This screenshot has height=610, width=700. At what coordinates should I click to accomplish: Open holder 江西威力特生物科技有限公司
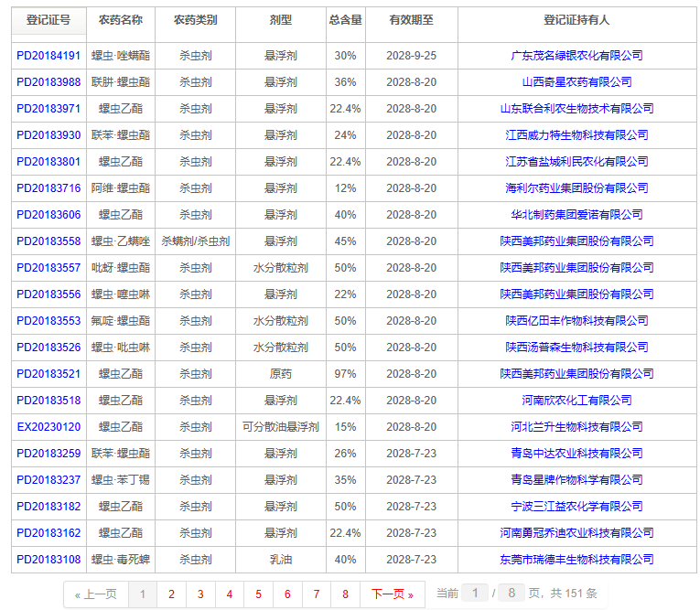(x=576, y=135)
